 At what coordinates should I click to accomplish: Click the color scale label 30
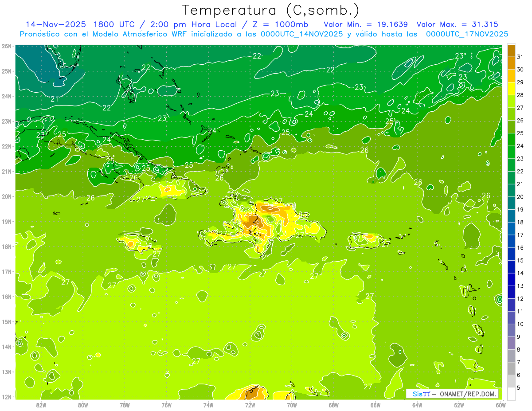coord(520,70)
